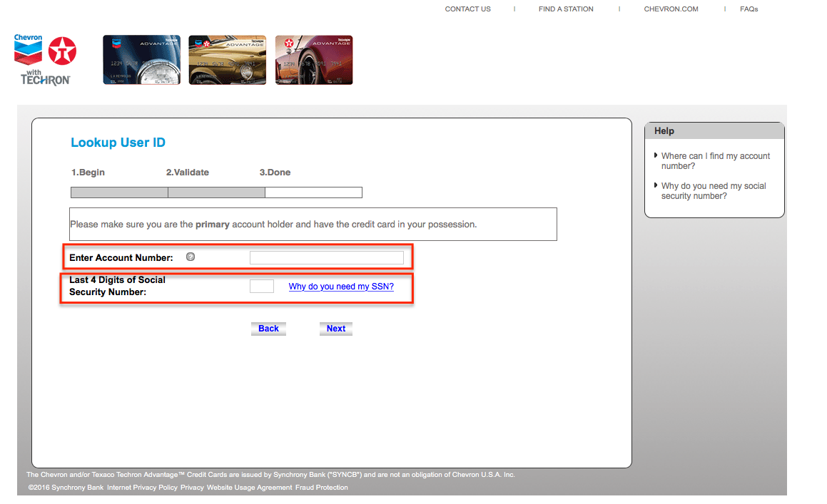Image resolution: width=827 pixels, height=504 pixels.
Task: Click the Texaco star logo
Action: (63, 52)
